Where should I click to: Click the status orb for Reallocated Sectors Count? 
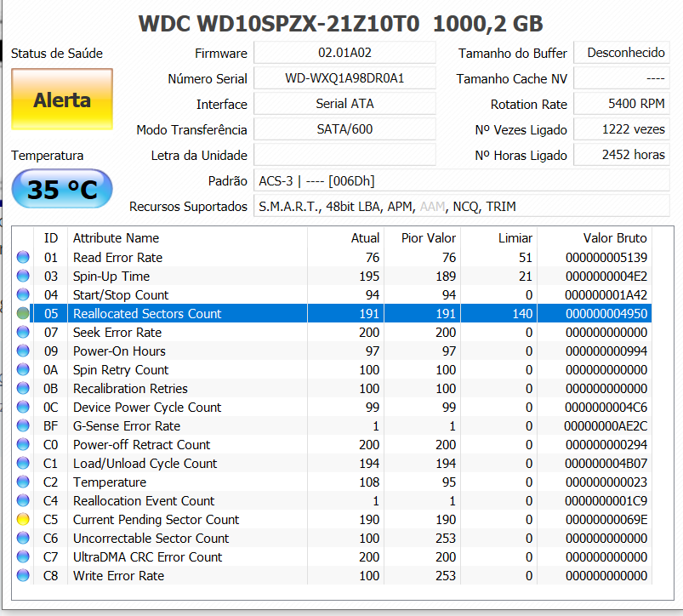tap(23, 313)
